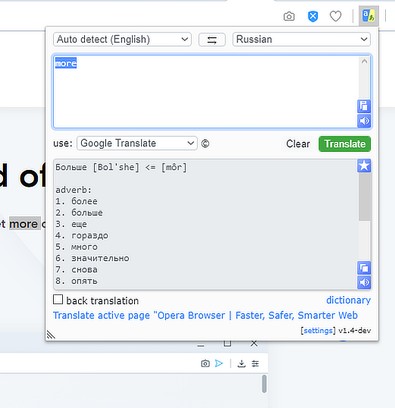Click the popup resize grip in the corner
The image size is (395, 408).
click(x=51, y=334)
